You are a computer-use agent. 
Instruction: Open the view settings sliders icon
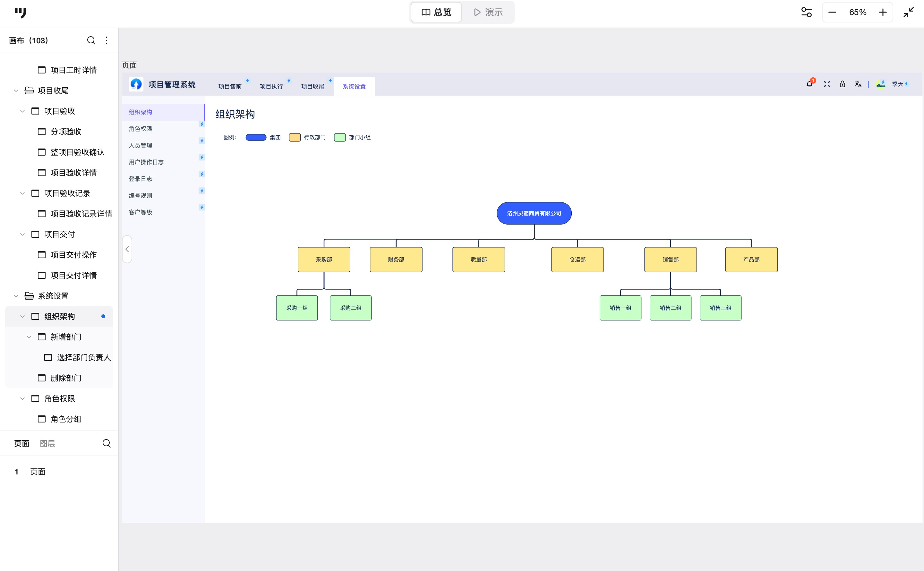(806, 13)
